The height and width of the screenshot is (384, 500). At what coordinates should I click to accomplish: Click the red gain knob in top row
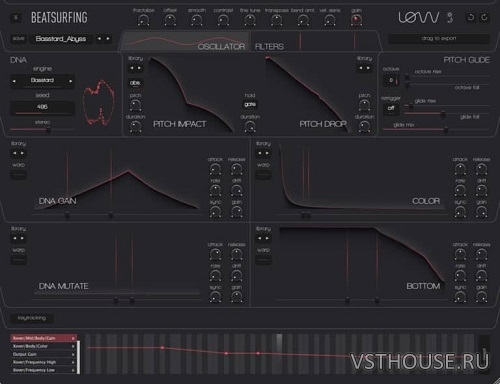pos(356,20)
